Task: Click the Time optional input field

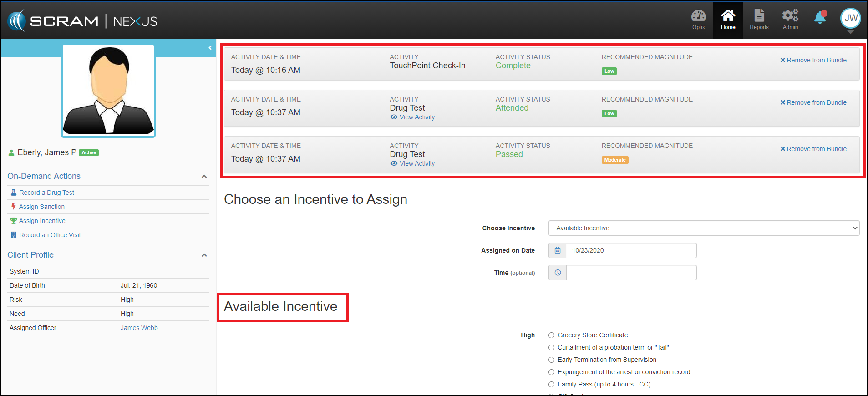Action: coord(631,273)
